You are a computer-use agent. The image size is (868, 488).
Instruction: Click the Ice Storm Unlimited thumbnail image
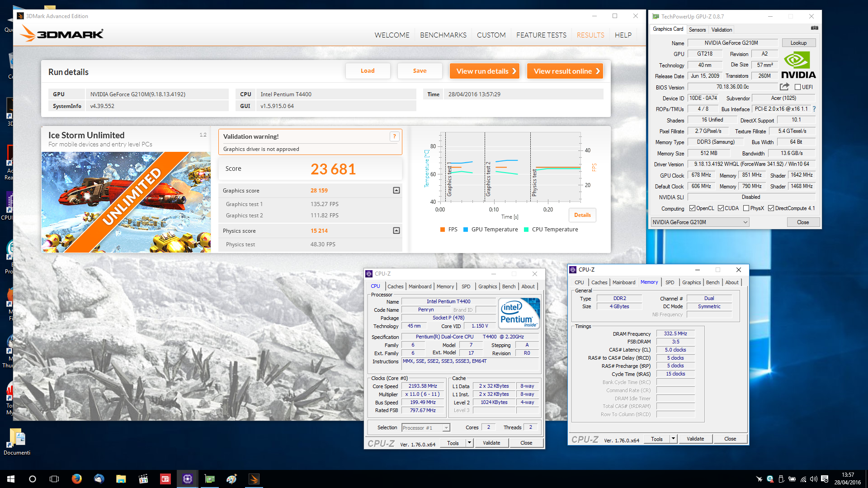tap(126, 202)
